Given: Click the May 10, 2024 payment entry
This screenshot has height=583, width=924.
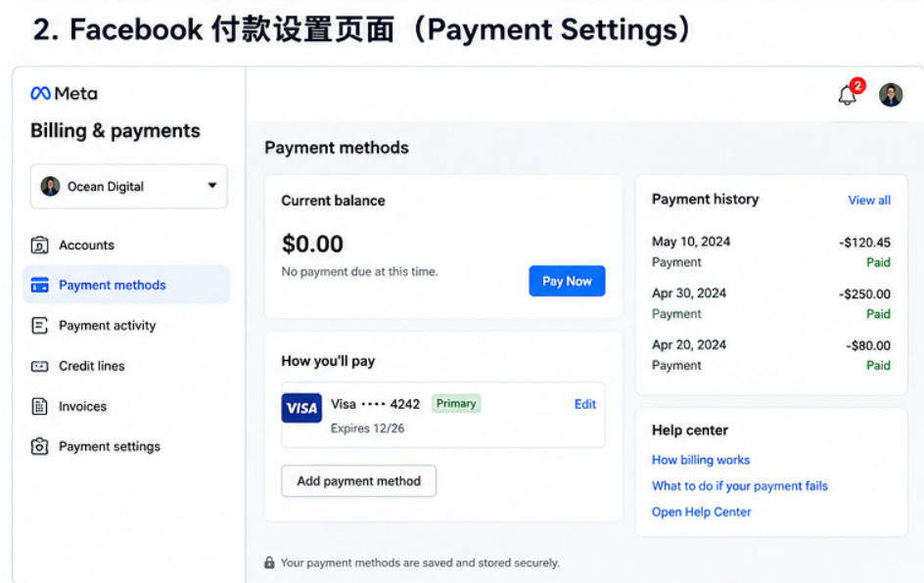Looking at the screenshot, I should pos(770,252).
